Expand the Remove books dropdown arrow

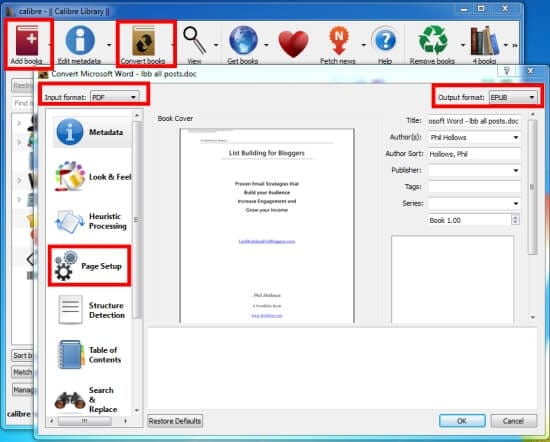[x=463, y=45]
